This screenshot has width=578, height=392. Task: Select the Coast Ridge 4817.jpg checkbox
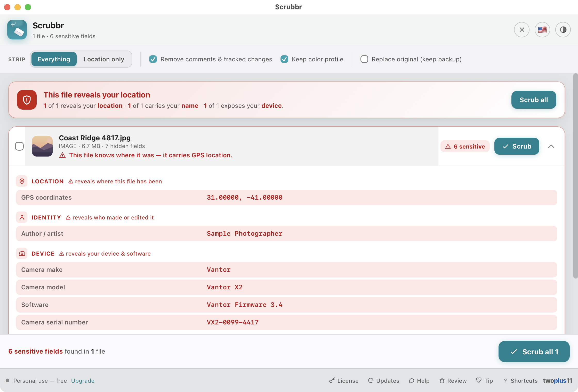(19, 146)
